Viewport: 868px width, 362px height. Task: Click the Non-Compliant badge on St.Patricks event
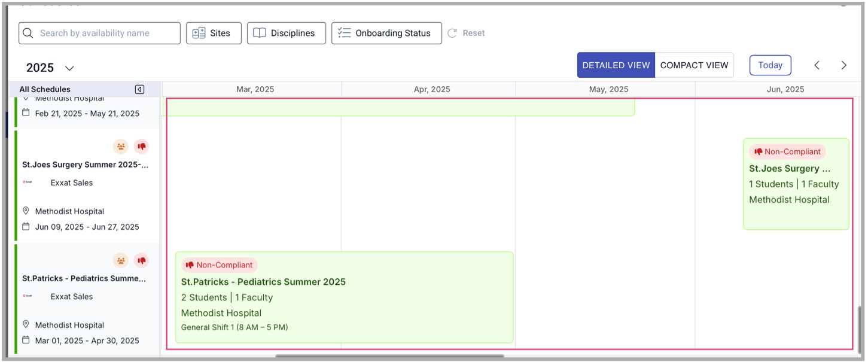coord(219,264)
